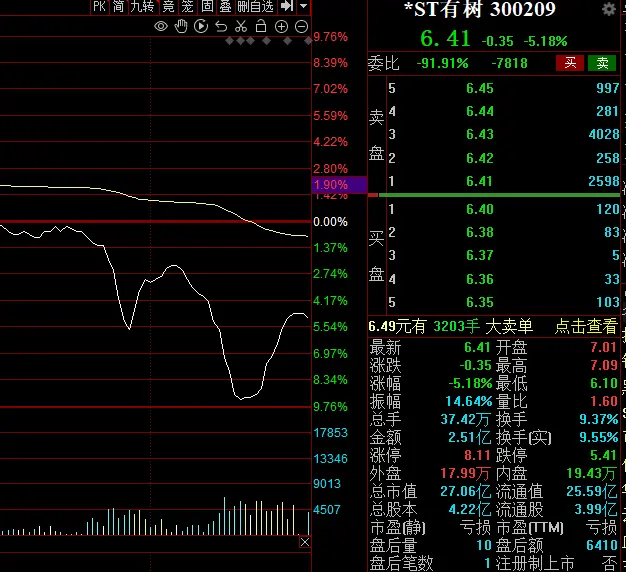Zoom out with the minus circle icon
Screen dimensions: 626x572
[301, 27]
